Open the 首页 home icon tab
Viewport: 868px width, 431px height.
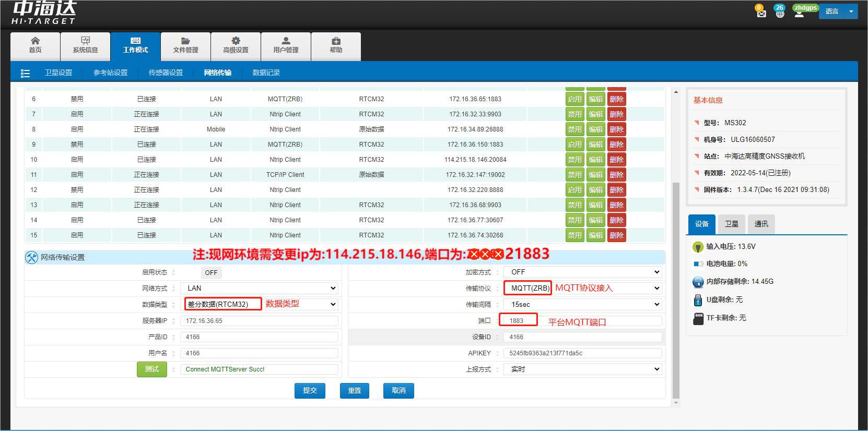pos(35,45)
